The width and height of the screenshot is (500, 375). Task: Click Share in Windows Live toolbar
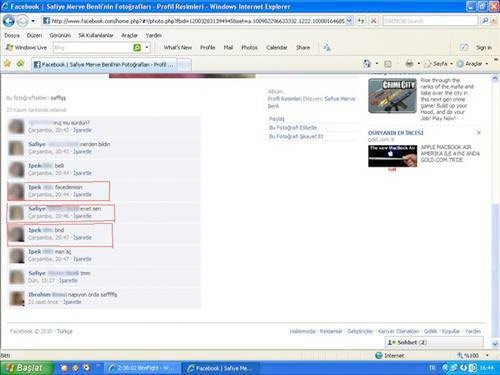[303, 48]
